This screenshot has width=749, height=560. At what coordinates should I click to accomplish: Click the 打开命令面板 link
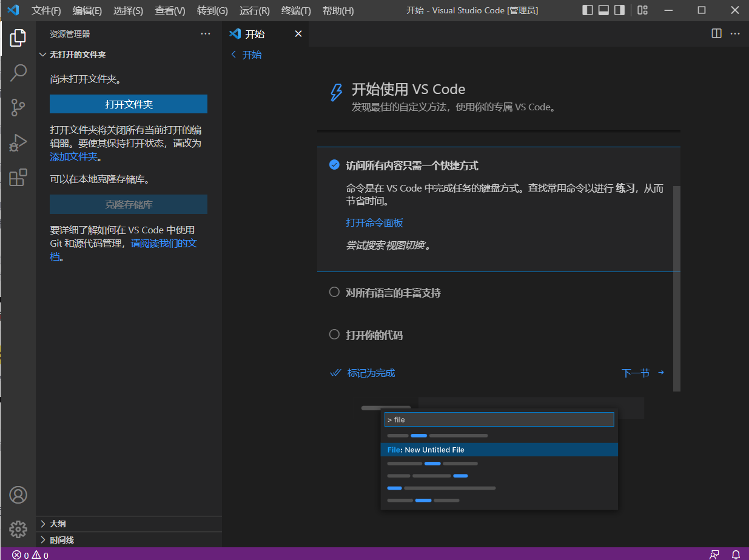375,223
